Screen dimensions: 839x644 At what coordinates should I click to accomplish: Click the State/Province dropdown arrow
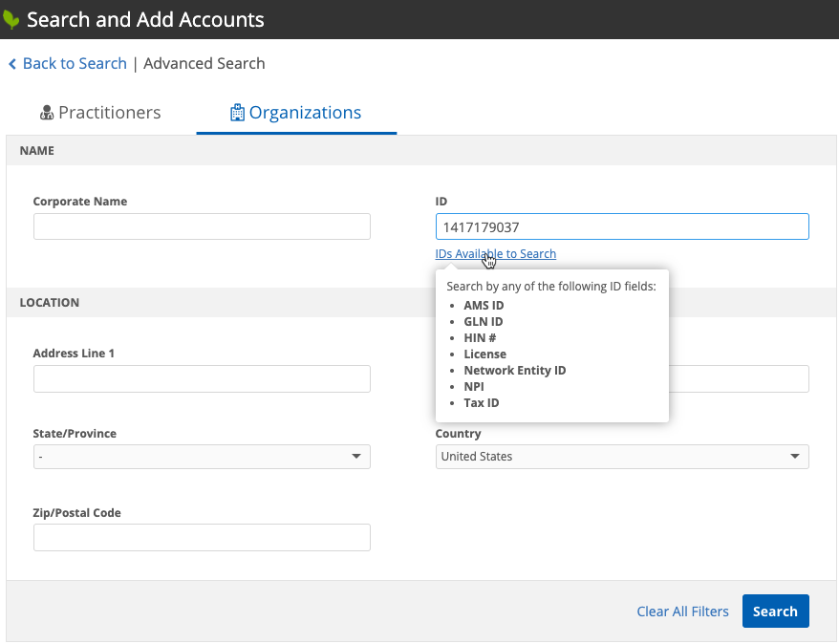(x=356, y=457)
